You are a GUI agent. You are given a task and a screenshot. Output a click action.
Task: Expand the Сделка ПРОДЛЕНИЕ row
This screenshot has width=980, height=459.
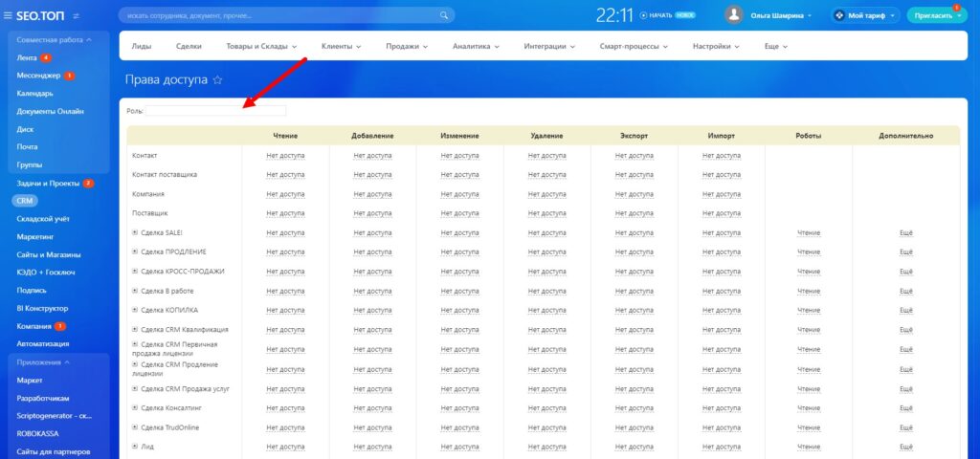pyautogui.click(x=135, y=251)
